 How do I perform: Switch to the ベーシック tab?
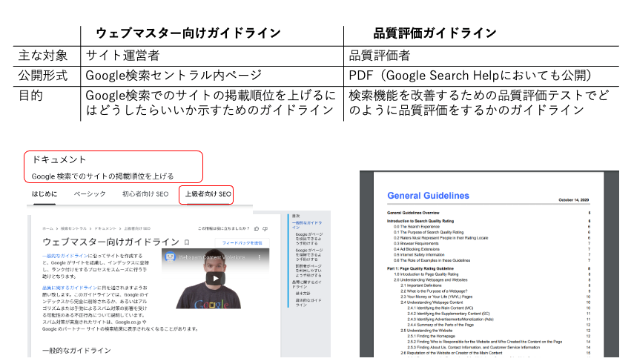click(90, 194)
